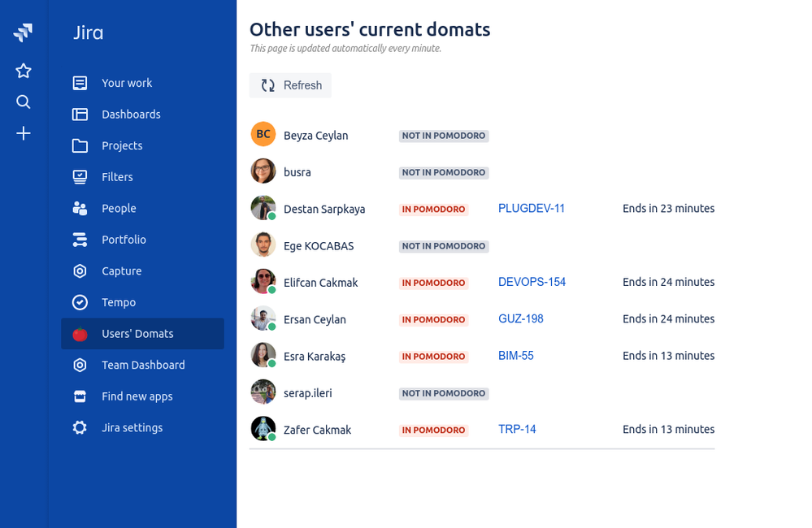This screenshot has width=812, height=528.
Task: Click the Portfolio sidebar icon
Action: [80, 240]
